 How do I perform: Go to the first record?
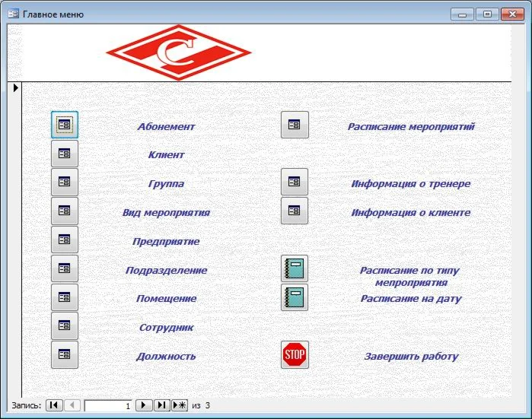(x=54, y=405)
